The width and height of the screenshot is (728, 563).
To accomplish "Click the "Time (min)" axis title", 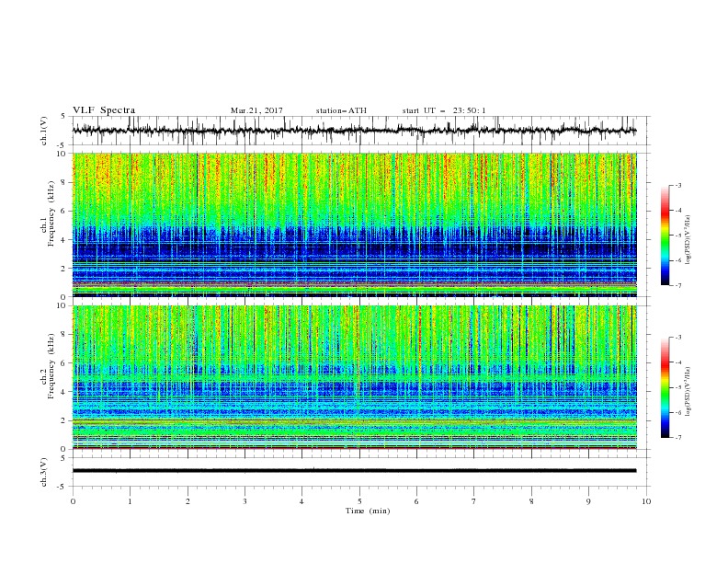I will click(368, 511).
